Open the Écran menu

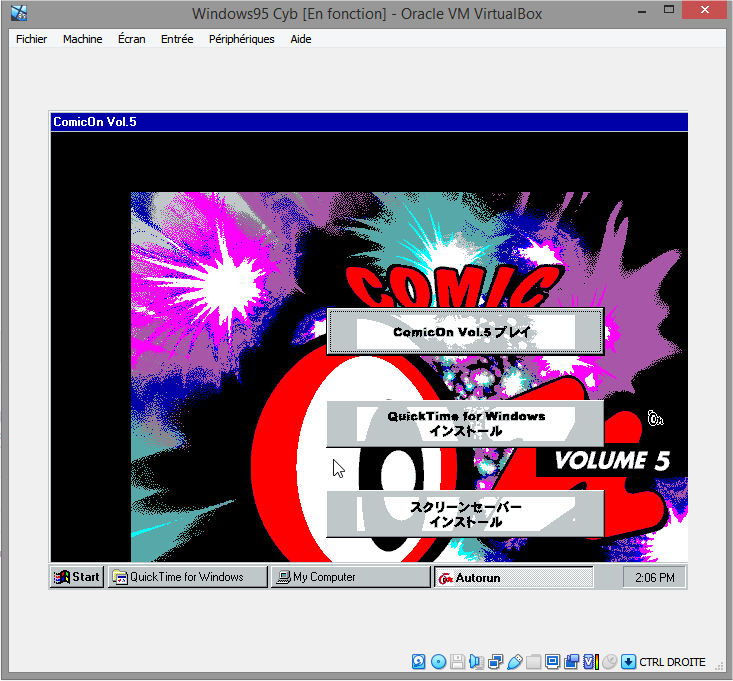click(x=131, y=39)
